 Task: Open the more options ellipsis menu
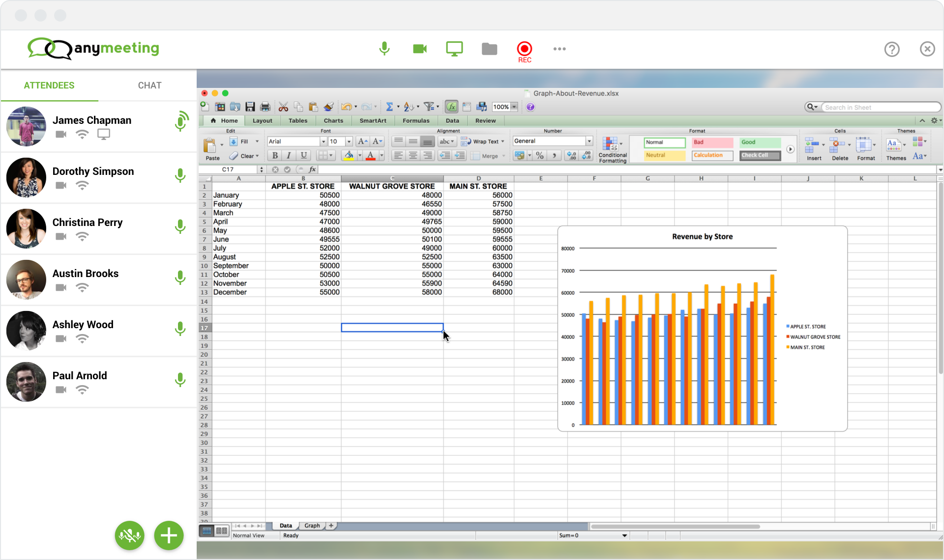pyautogui.click(x=559, y=49)
